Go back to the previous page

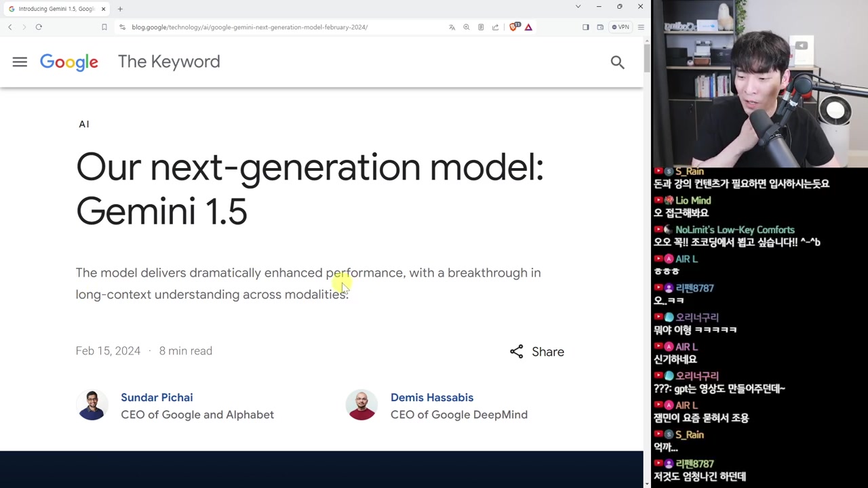coord(10,27)
